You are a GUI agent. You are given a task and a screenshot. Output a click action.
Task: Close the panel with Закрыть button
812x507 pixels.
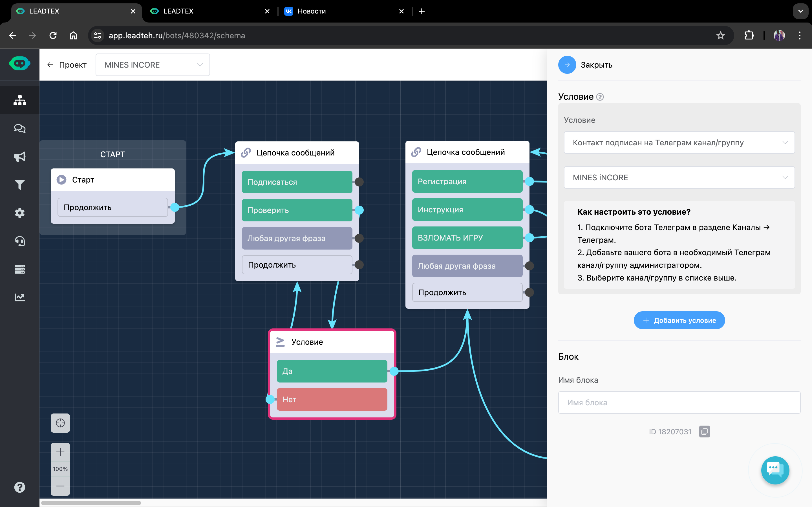point(567,65)
